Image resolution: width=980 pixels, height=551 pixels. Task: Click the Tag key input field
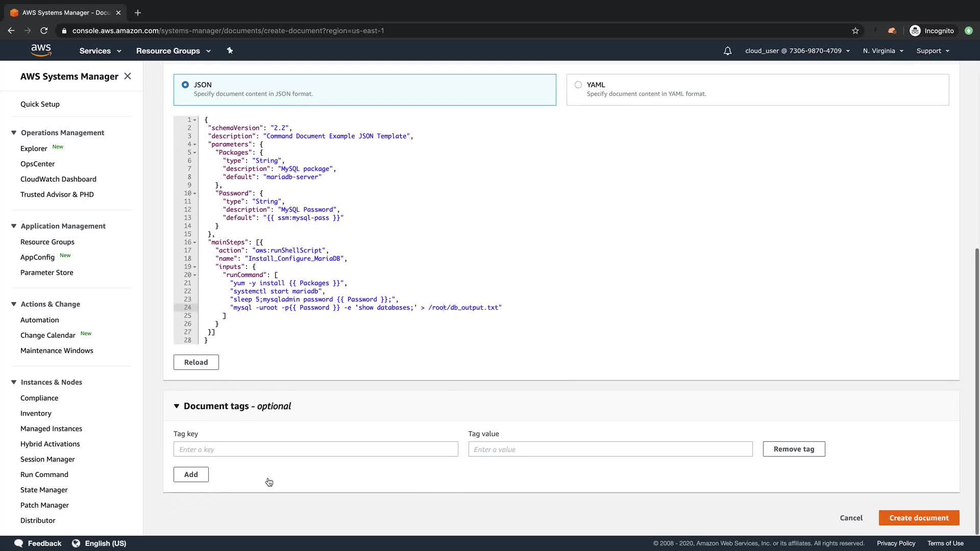315,449
